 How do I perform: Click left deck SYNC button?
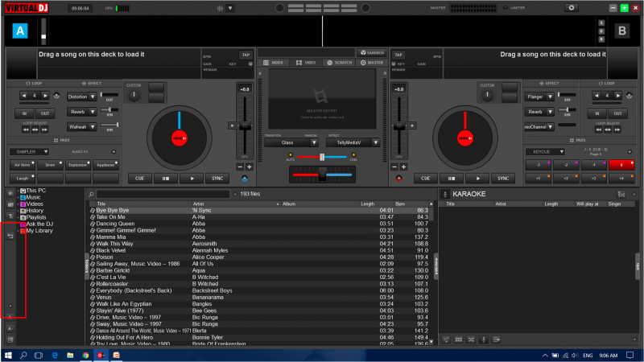tap(217, 179)
